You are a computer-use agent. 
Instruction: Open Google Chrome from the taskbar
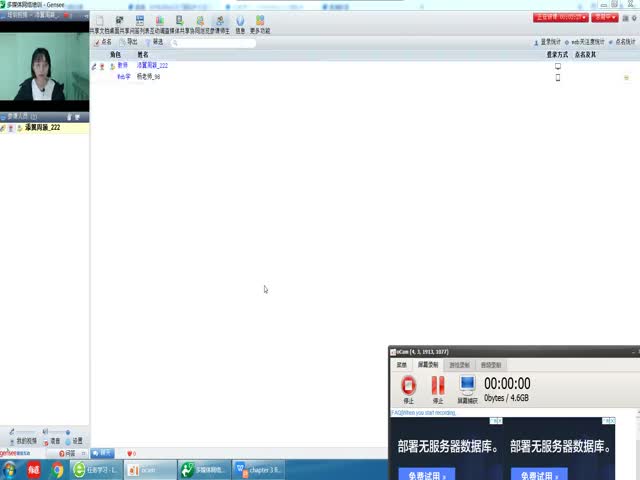click(x=57, y=470)
